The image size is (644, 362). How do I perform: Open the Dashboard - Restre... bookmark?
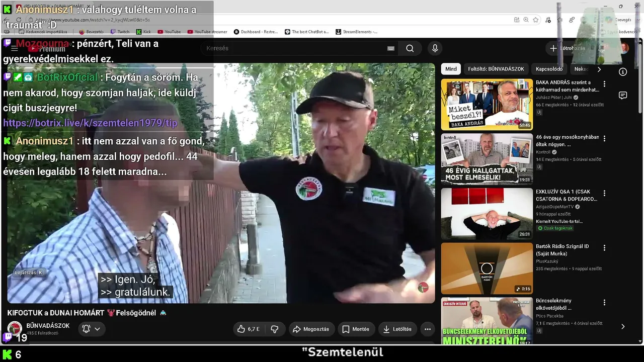point(256,32)
